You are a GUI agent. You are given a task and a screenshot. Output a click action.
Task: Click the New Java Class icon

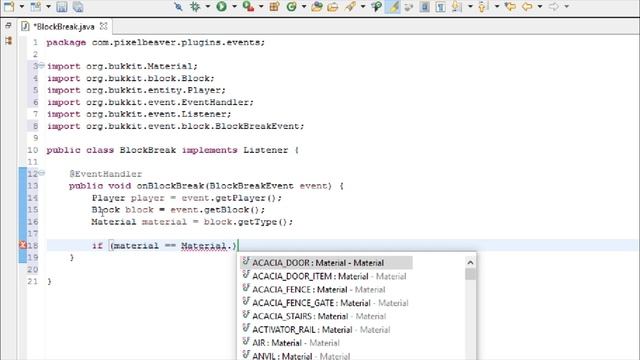pyautogui.click(x=291, y=7)
